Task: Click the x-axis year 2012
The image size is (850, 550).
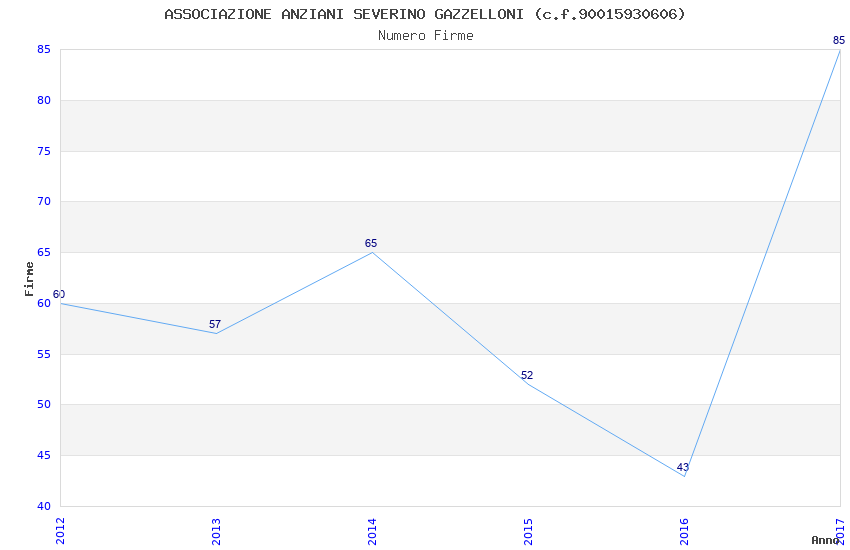Action: 60,531
